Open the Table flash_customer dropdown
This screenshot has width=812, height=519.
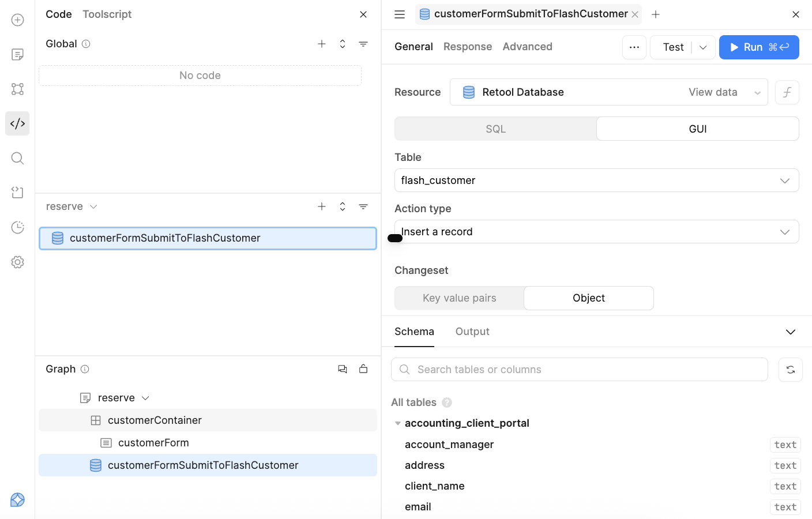[596, 180]
